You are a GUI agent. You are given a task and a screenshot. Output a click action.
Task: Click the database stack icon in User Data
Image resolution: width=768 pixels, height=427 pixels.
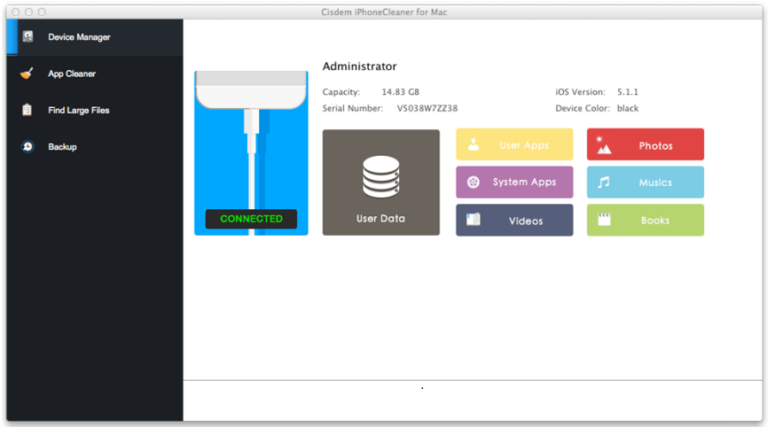380,178
